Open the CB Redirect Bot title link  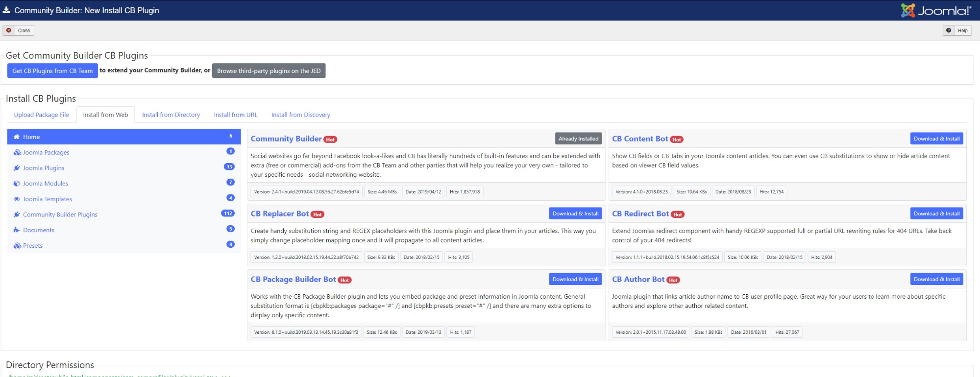click(x=640, y=213)
